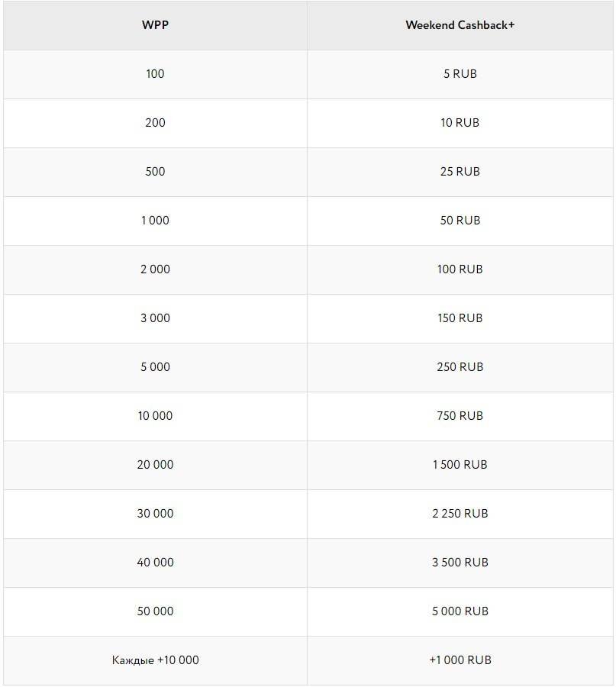This screenshot has height=687, width=616.
Task: Select the 5 000 RUB cashback cell
Action: (x=460, y=611)
